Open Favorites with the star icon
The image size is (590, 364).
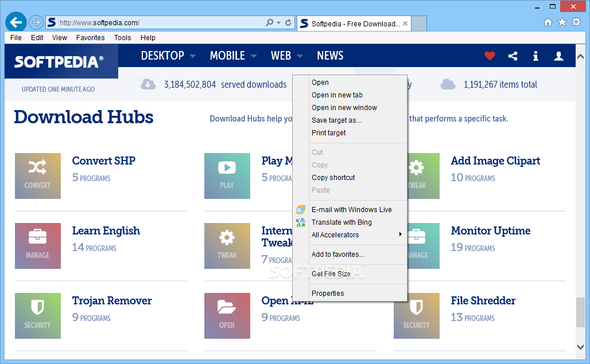[562, 22]
